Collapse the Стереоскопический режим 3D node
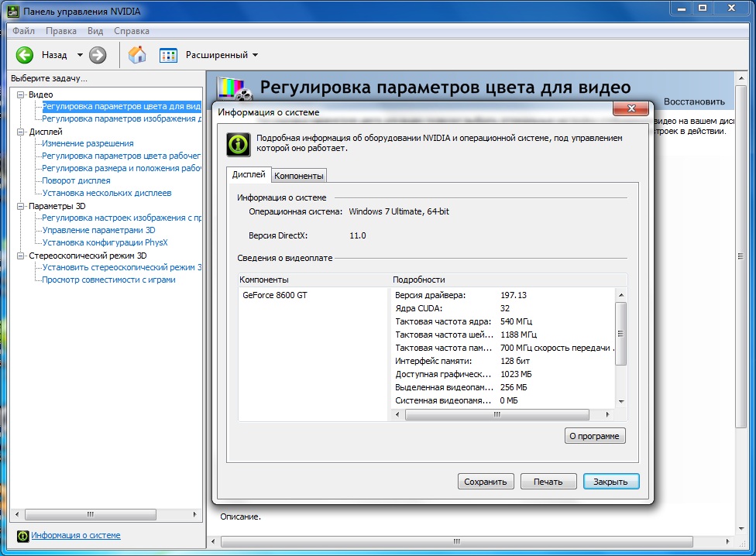Image resolution: width=756 pixels, height=556 pixels. [x=21, y=256]
